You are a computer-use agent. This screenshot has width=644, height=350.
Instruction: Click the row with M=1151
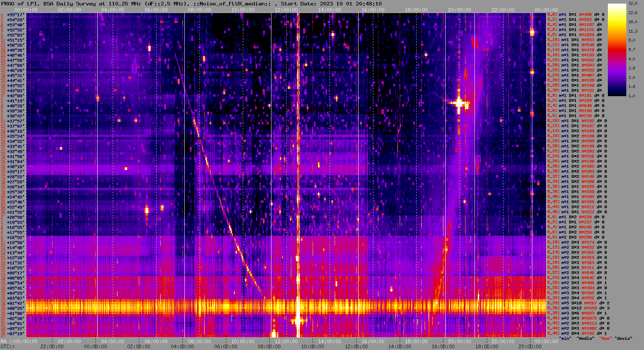click(575, 30)
